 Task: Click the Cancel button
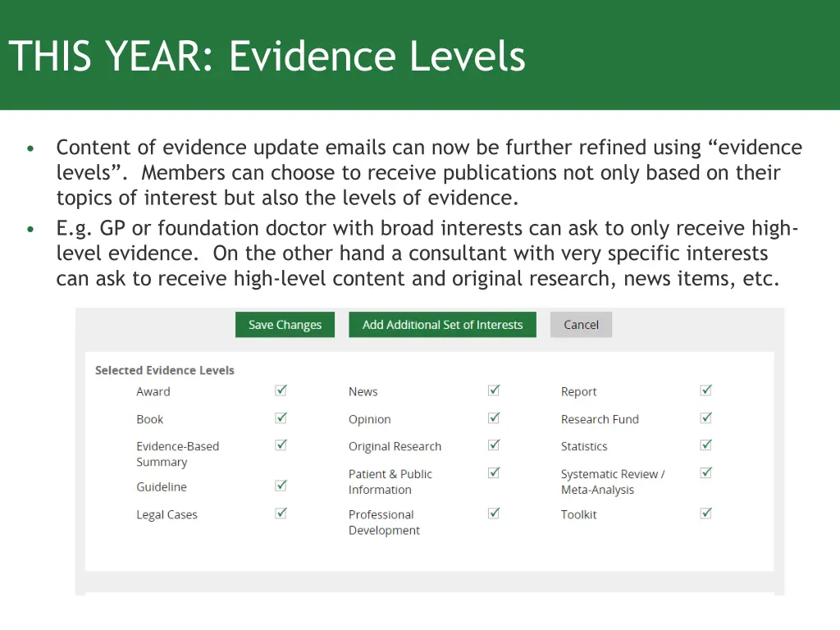581,325
